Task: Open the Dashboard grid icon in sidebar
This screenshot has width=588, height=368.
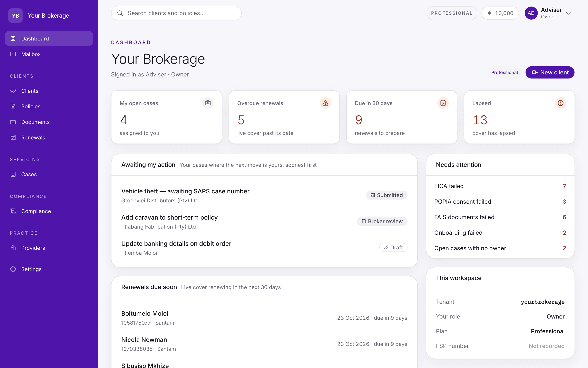Action: click(13, 38)
